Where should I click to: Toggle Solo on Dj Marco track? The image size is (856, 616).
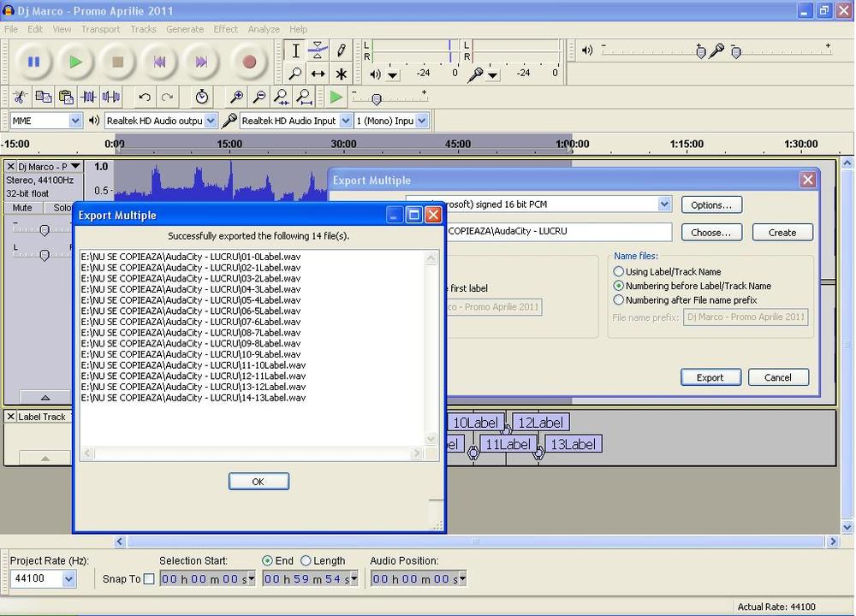point(61,207)
